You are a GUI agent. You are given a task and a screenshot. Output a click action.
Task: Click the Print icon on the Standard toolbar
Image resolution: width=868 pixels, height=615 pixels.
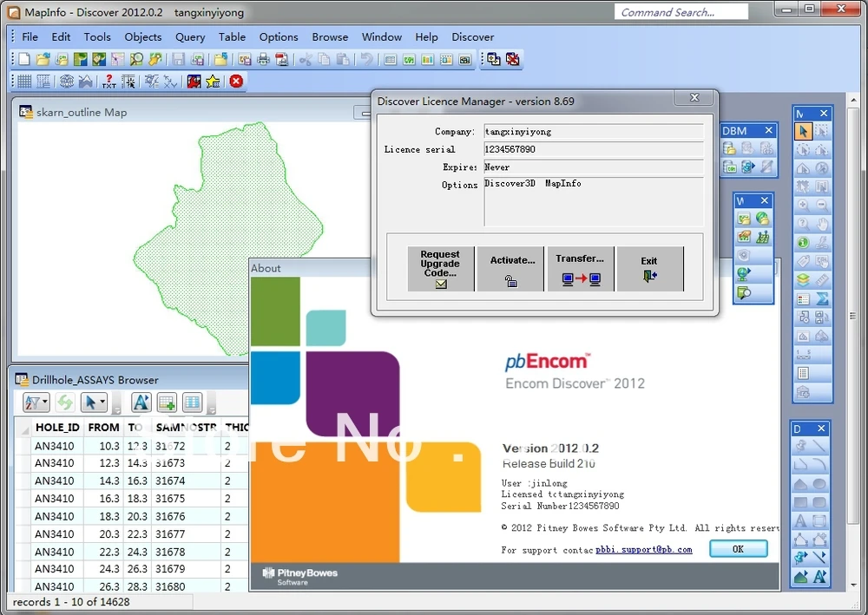point(263,59)
